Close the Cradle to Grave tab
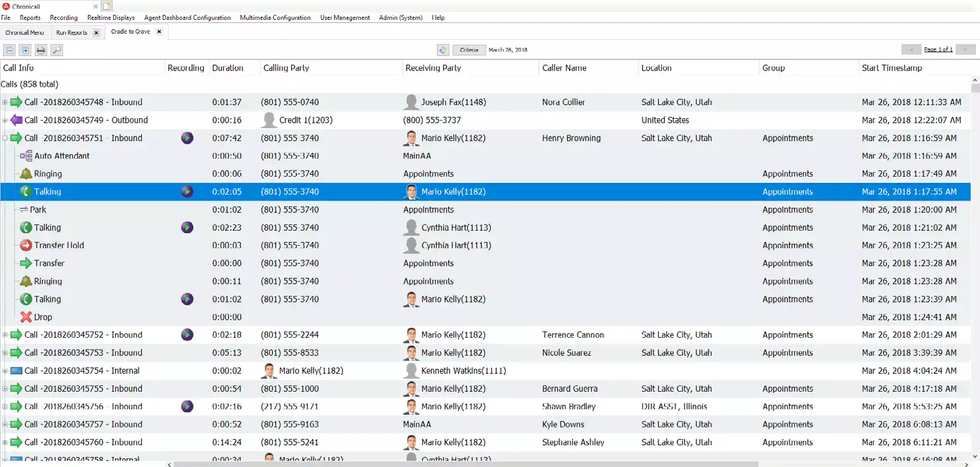 coord(159,32)
